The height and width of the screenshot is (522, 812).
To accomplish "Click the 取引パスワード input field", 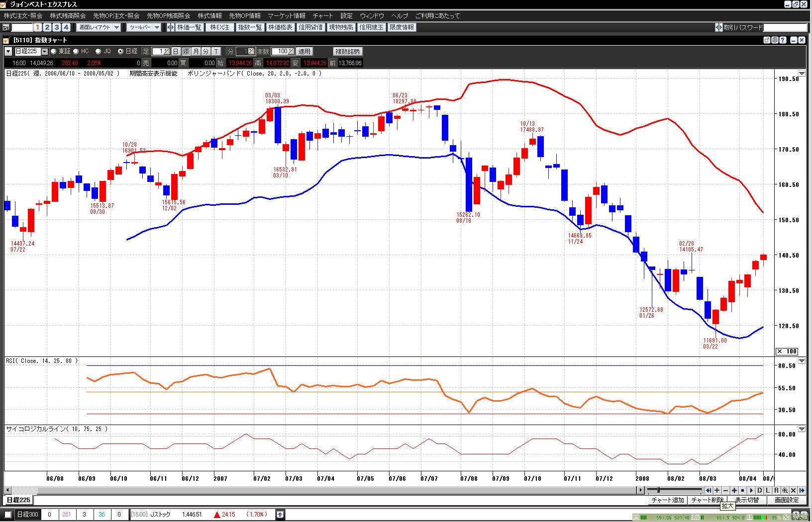I will (x=785, y=27).
